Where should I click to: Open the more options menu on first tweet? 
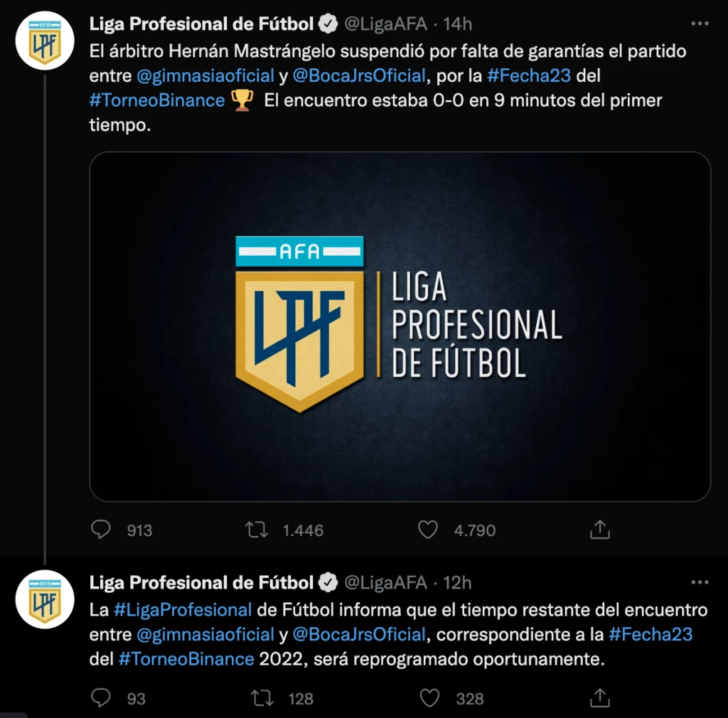699,24
